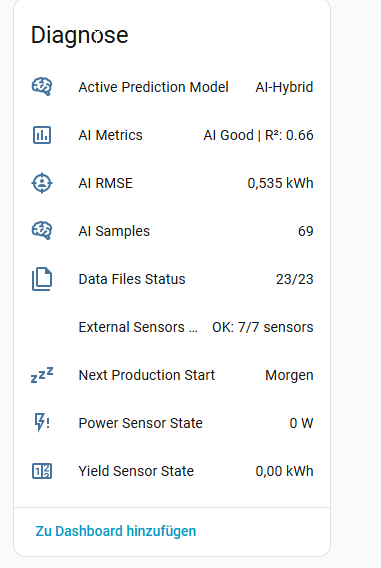
Task: Click the Next Production Start label
Action: point(147,375)
